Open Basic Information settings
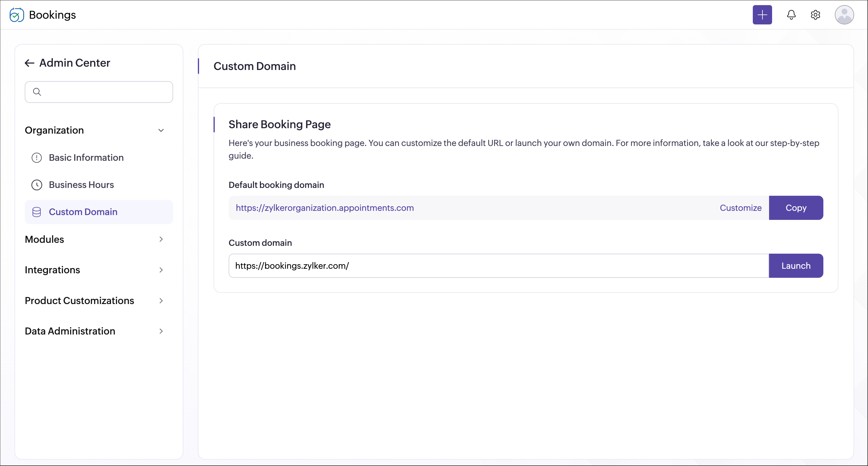The height and width of the screenshot is (466, 868). [99, 158]
